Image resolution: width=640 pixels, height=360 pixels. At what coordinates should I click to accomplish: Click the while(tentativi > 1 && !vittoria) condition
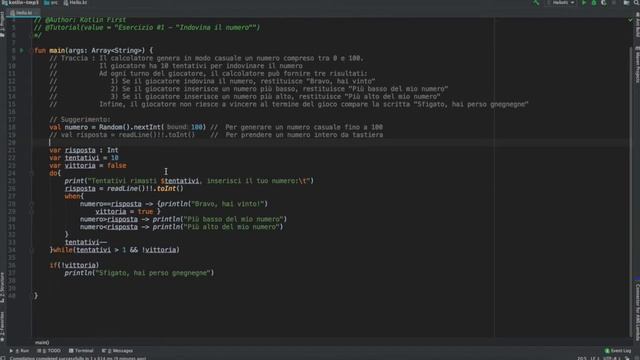[116, 250]
